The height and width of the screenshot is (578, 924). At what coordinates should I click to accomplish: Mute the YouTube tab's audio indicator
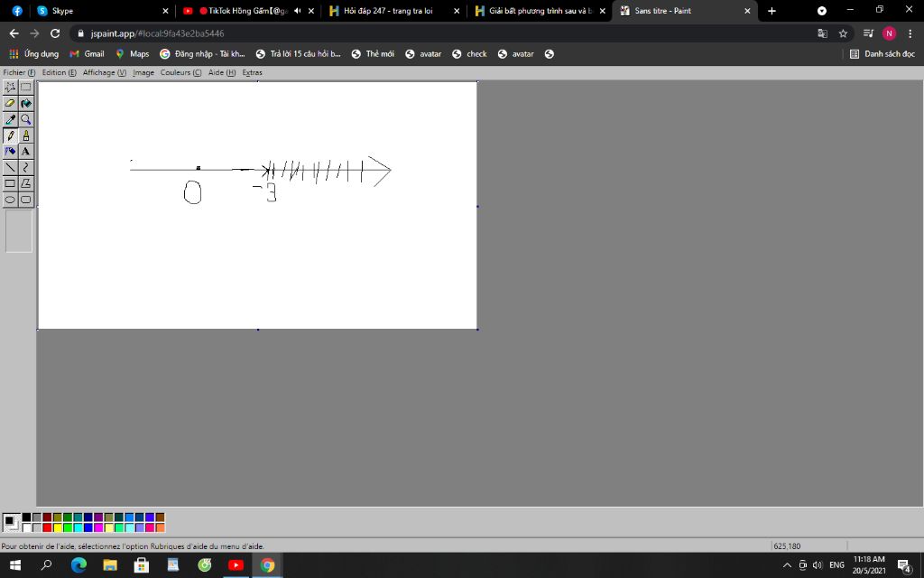click(x=298, y=11)
